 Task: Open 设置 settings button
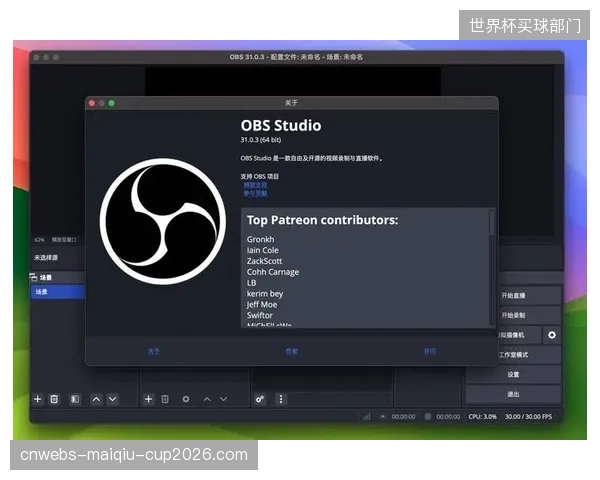(514, 374)
